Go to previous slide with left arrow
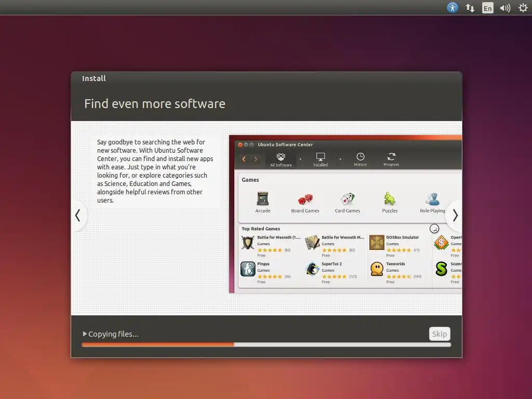 coord(78,215)
